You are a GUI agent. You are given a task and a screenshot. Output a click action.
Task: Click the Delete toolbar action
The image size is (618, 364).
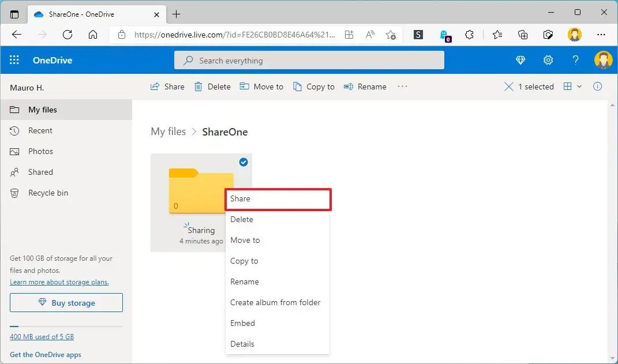[212, 87]
